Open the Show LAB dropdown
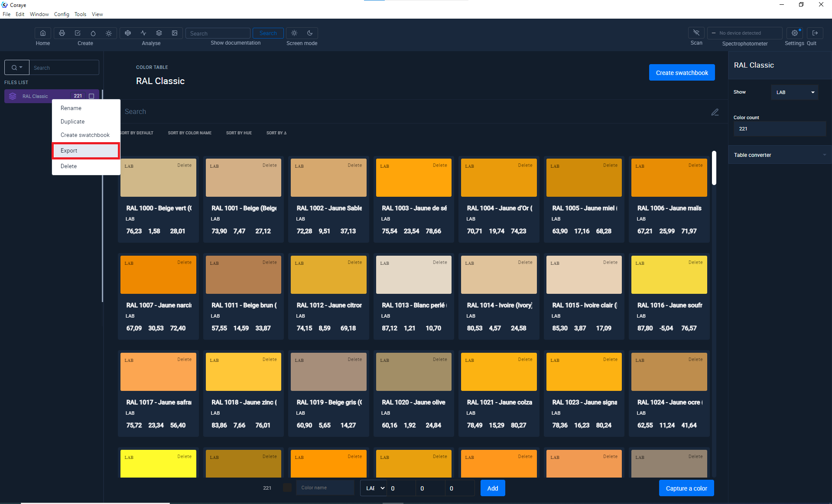The height and width of the screenshot is (504, 832). (795, 92)
